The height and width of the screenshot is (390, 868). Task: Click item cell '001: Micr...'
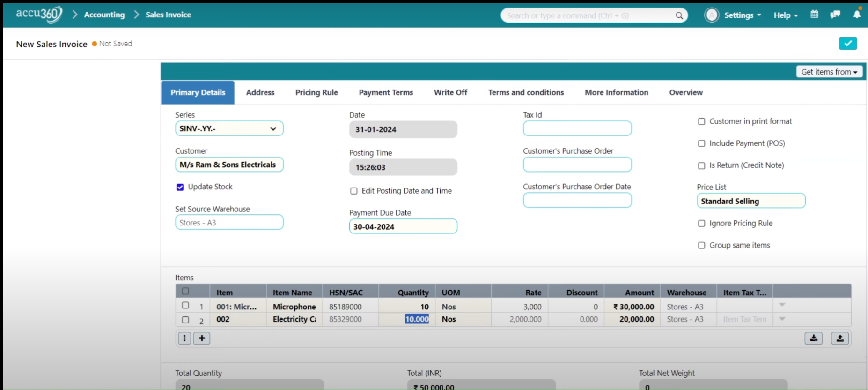[x=238, y=307]
